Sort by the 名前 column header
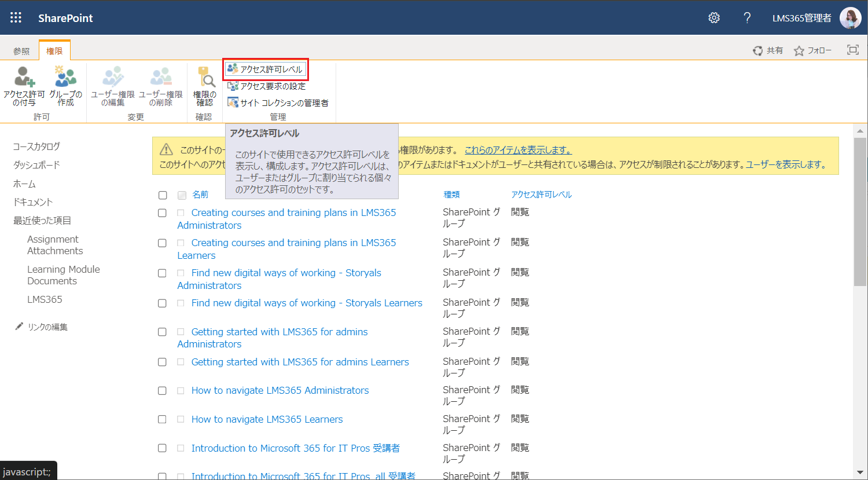 (x=200, y=195)
